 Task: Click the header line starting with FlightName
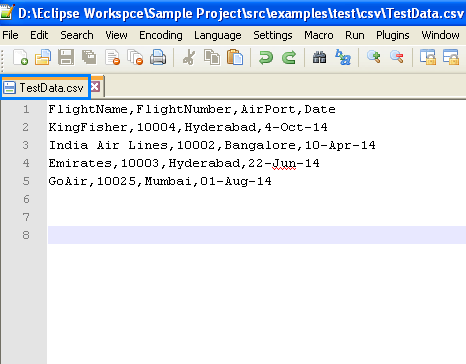click(x=192, y=109)
